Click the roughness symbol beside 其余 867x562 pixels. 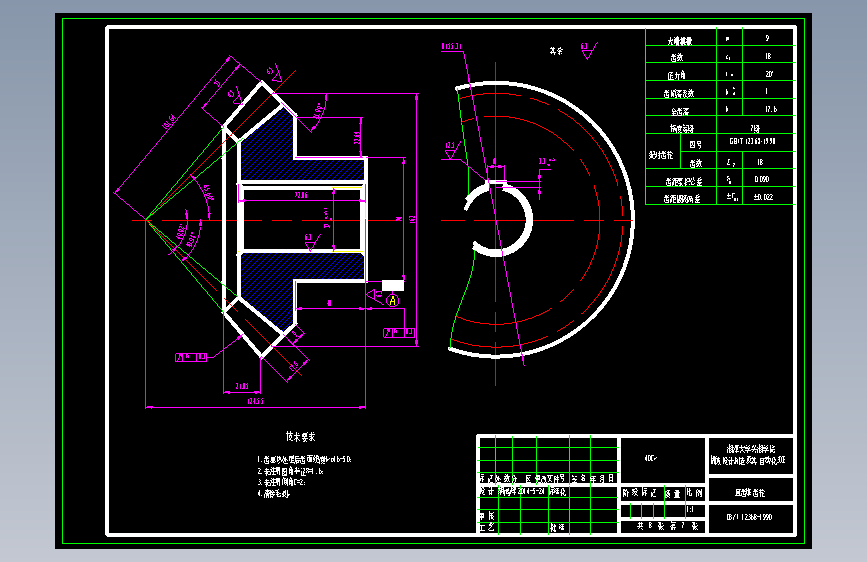(x=588, y=50)
